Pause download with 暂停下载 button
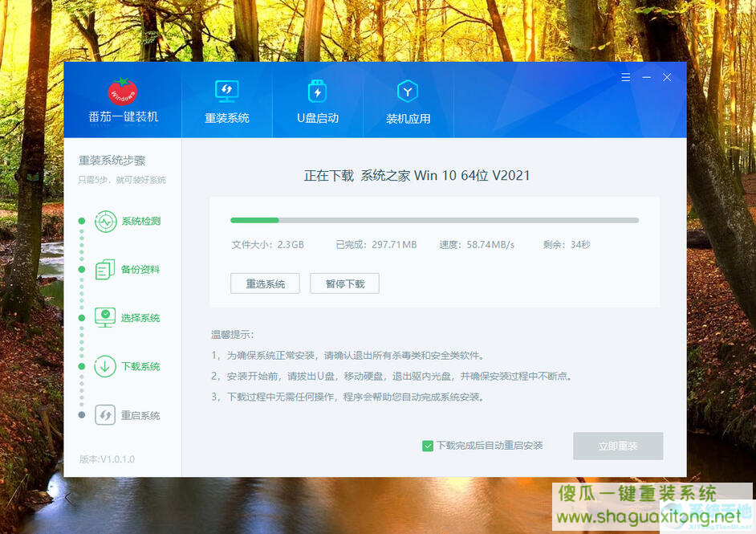The height and width of the screenshot is (534, 756). tap(345, 283)
